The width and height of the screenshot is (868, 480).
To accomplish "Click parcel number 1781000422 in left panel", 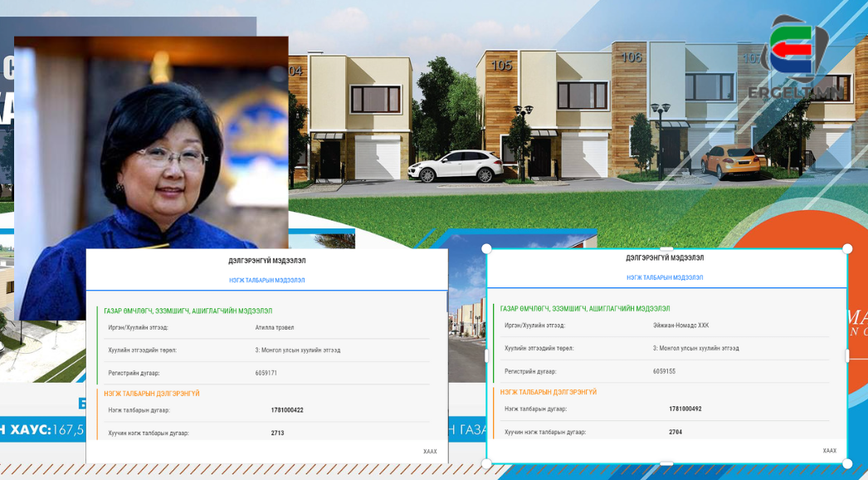I will pyautogui.click(x=287, y=410).
